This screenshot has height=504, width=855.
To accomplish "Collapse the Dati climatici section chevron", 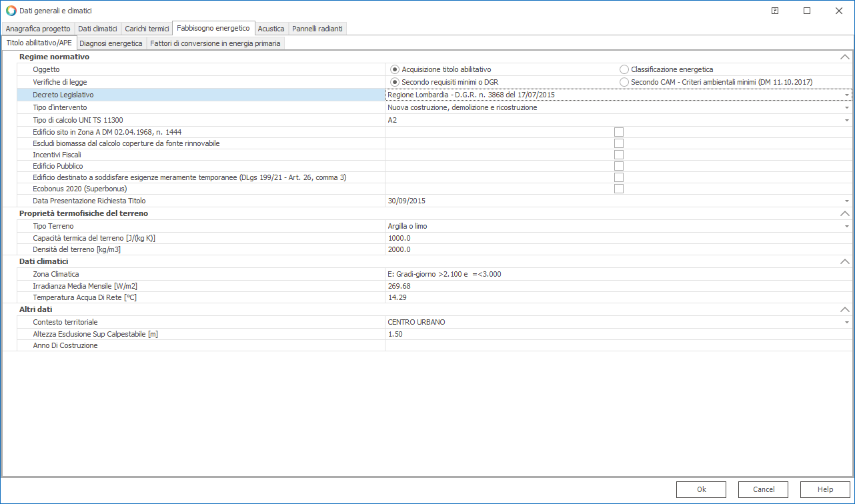I will (x=845, y=261).
